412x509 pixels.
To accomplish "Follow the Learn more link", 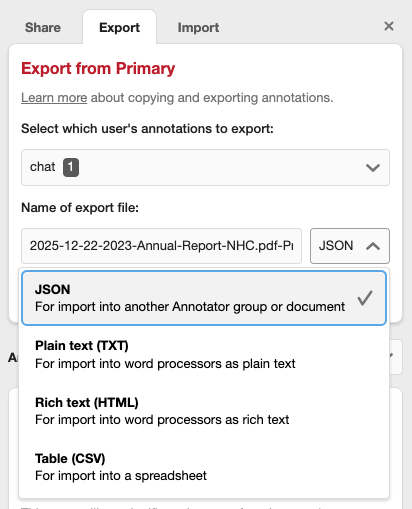I will pos(54,98).
